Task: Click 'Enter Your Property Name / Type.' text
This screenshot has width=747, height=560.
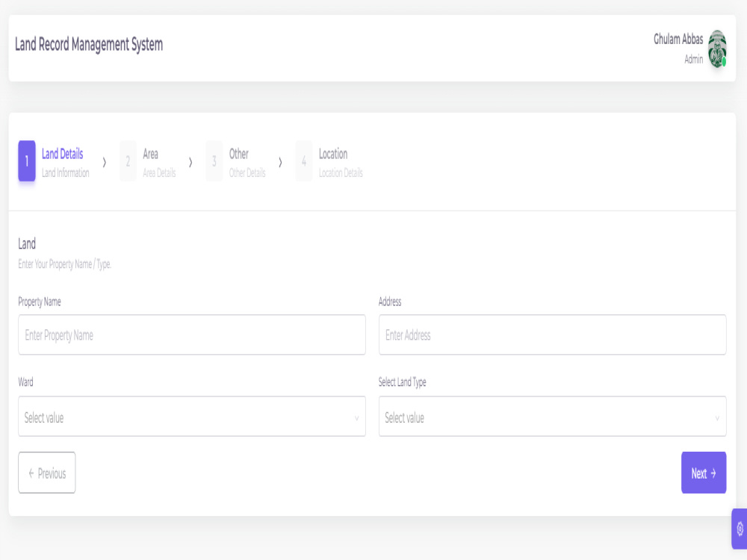Action: tap(65, 264)
